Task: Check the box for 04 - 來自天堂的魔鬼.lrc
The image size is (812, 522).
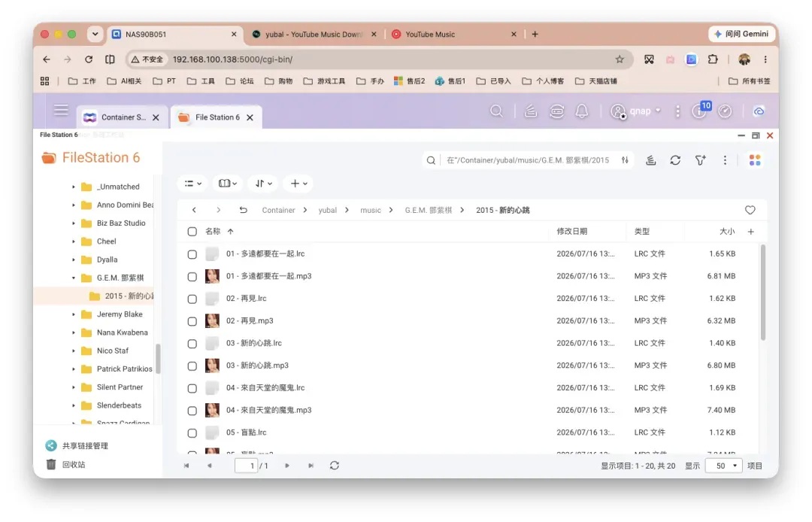Action: (192, 388)
